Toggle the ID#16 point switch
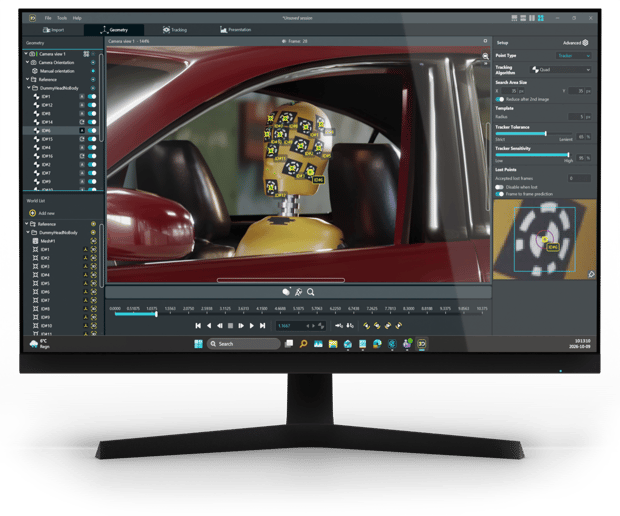The width and height of the screenshot is (620, 516). 92,156
